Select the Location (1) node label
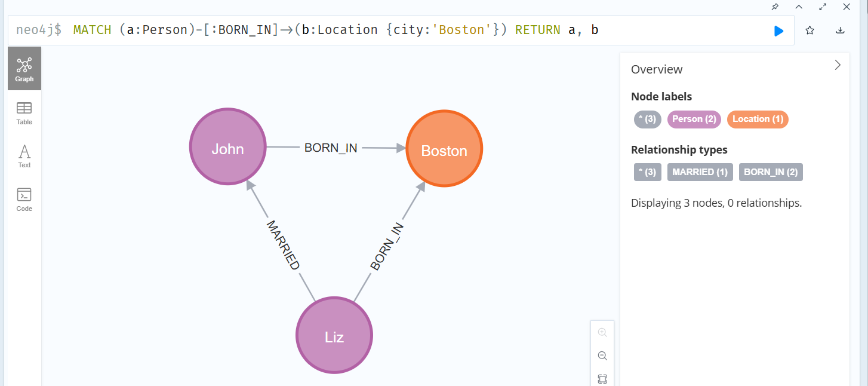The image size is (868, 386). click(x=758, y=120)
